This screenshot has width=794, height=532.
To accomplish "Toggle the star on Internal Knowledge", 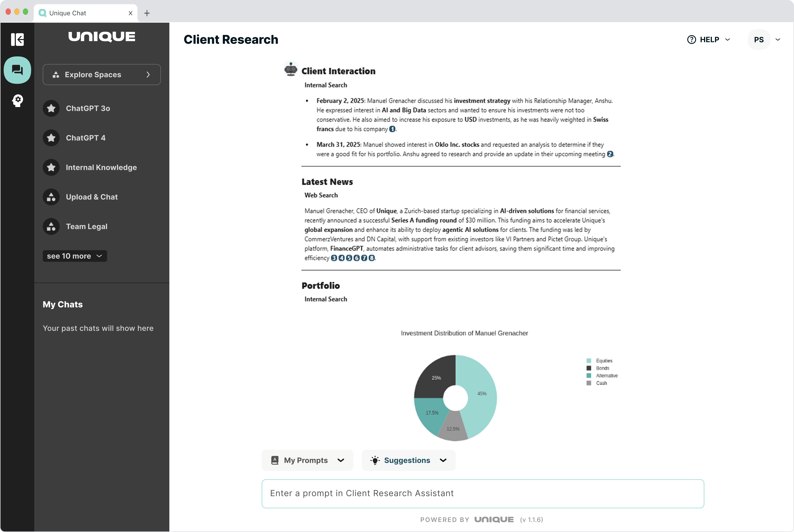I will [x=51, y=167].
